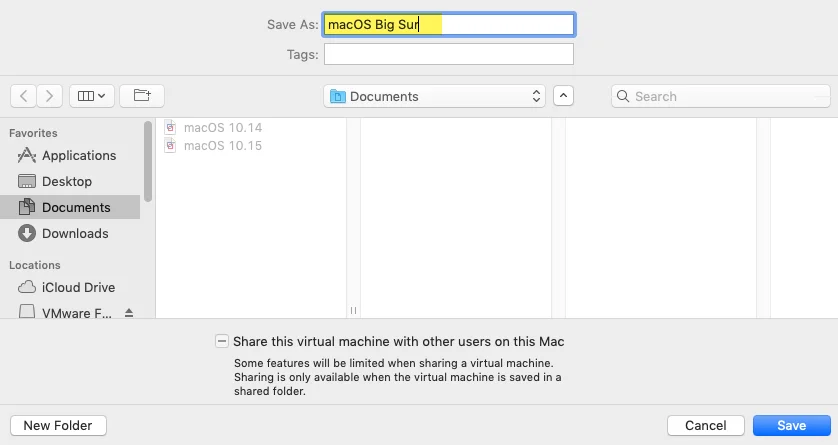This screenshot has height=445, width=838.
Task: Go forward with the right arrow button
Action: point(50,96)
